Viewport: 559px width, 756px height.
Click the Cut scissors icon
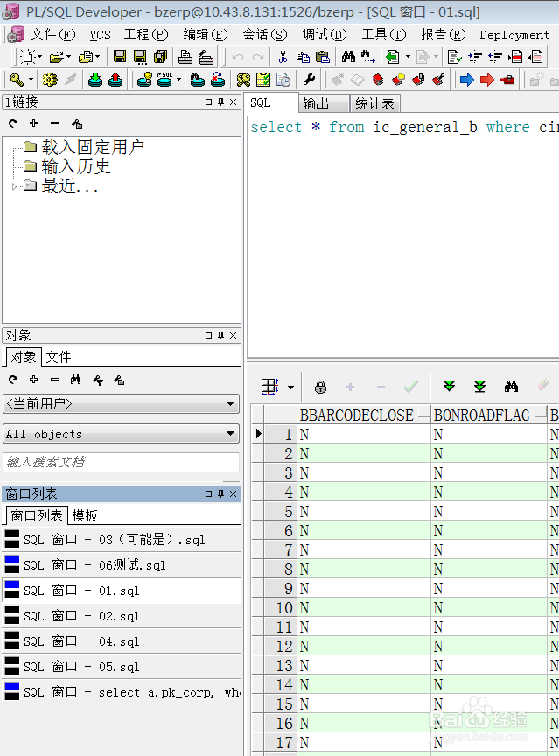pos(283,57)
